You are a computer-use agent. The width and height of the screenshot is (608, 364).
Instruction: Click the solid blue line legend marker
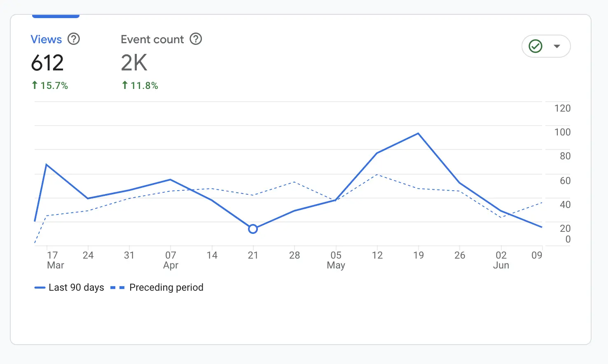40,287
